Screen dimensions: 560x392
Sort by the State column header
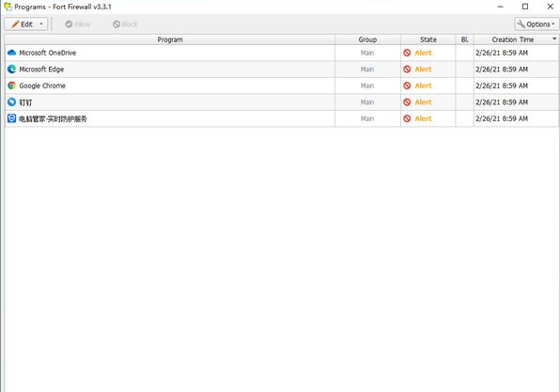[x=428, y=39]
